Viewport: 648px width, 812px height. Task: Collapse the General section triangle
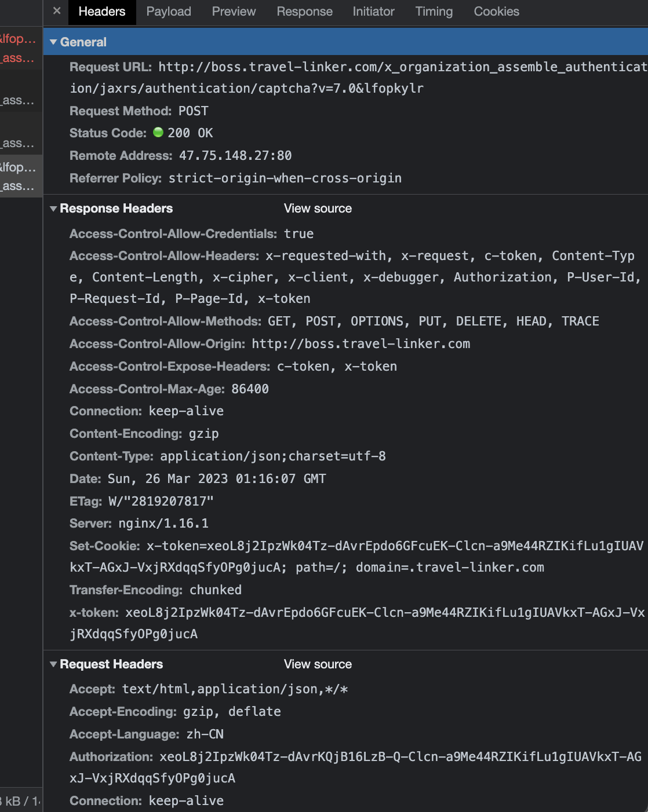[x=53, y=42]
